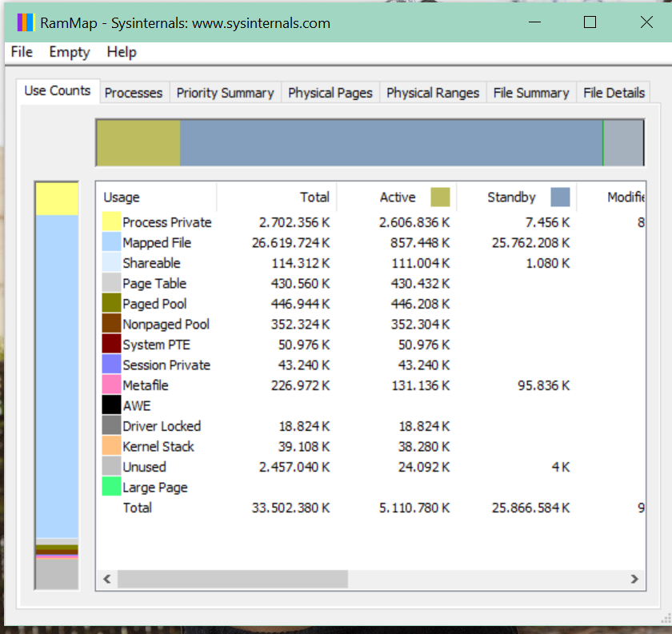Select the Shareable row label

click(151, 263)
